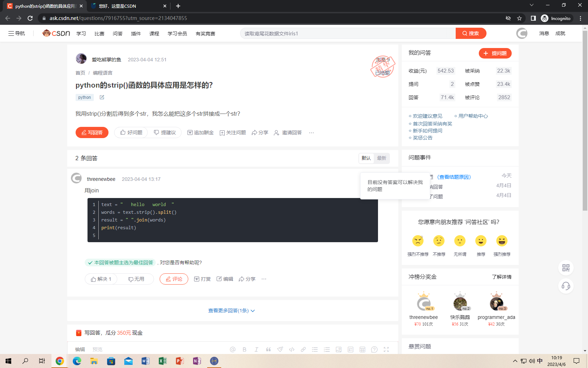The width and height of the screenshot is (588, 368).
Task: Open 查看结题原因 link
Action: [454, 177]
